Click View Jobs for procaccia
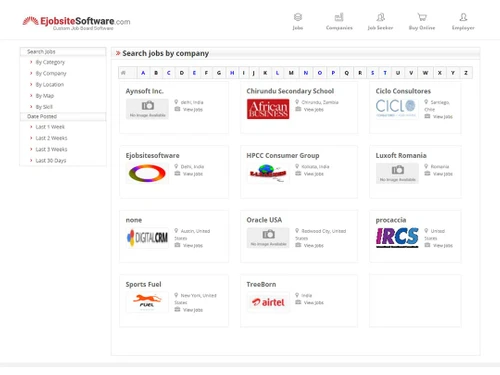The image size is (500, 375). click(443, 246)
